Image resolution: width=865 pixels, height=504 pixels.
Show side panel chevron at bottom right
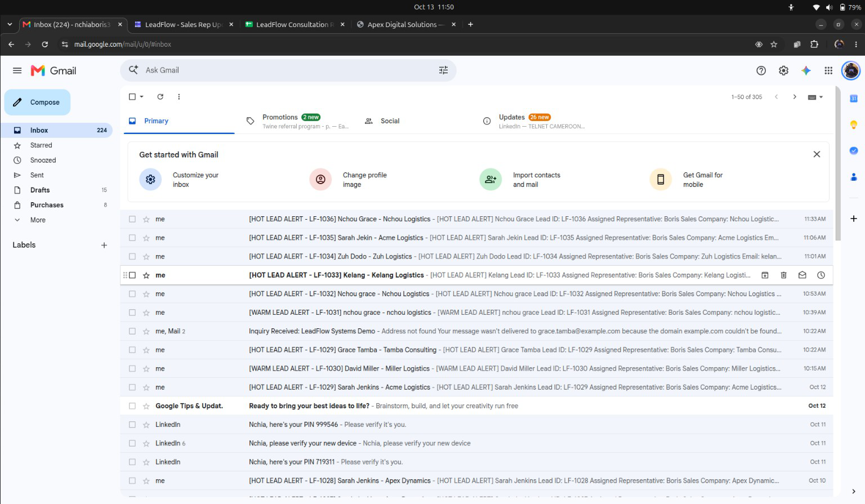854,492
